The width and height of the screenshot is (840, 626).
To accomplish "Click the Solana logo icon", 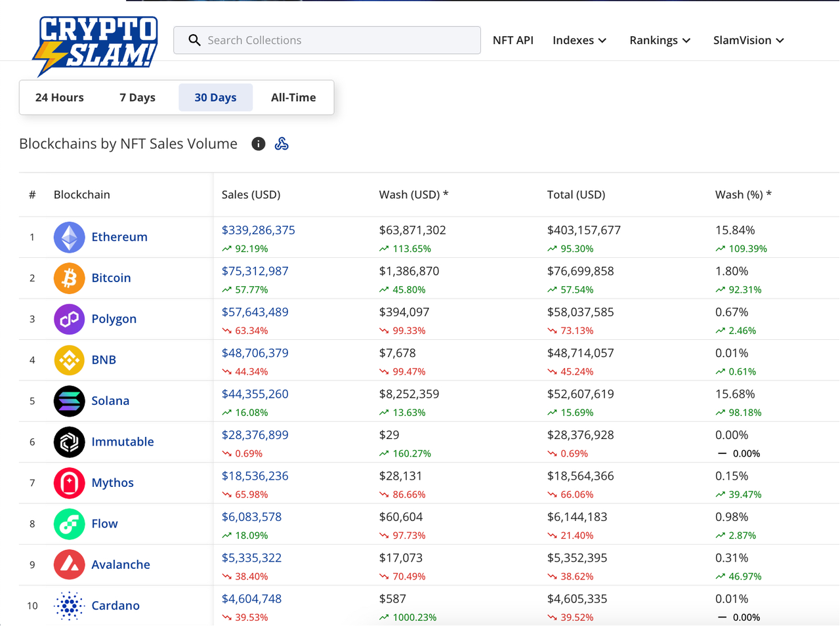I will [x=69, y=401].
